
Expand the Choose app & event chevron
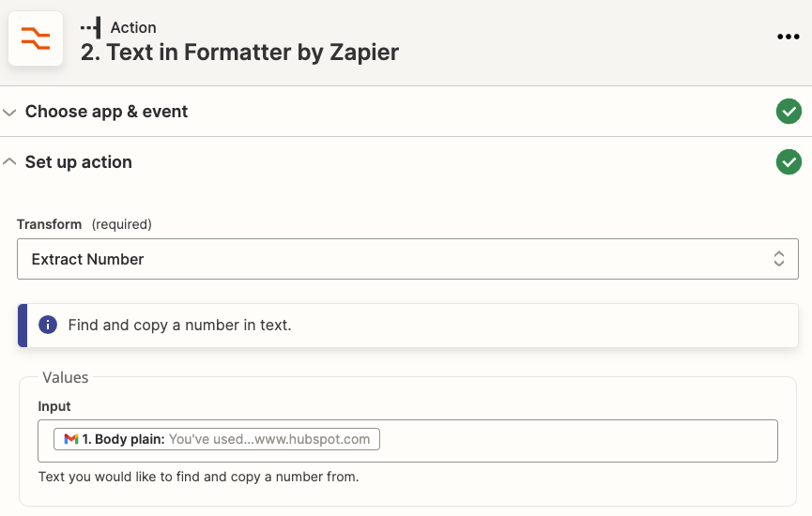click(9, 112)
